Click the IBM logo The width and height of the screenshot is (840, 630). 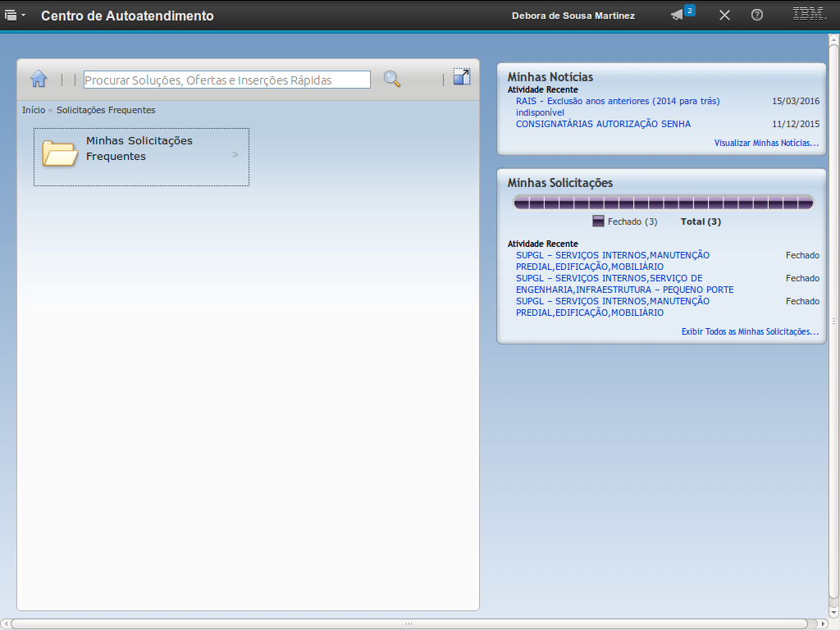[809, 15]
